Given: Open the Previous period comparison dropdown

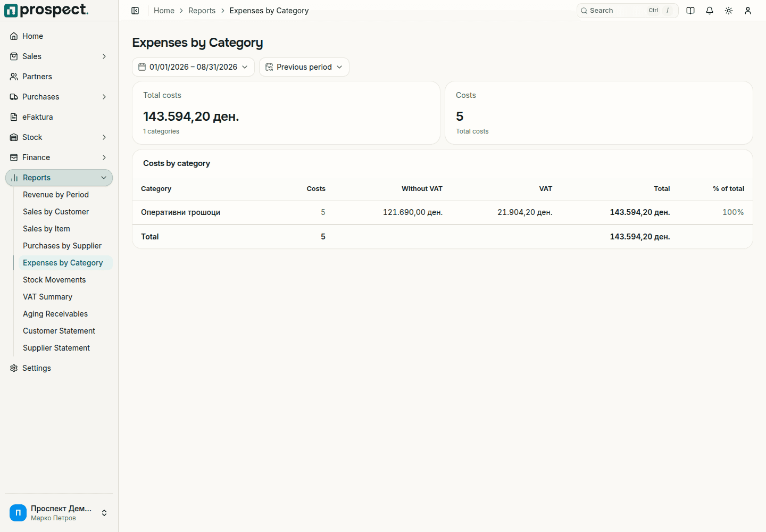Looking at the screenshot, I should point(304,67).
